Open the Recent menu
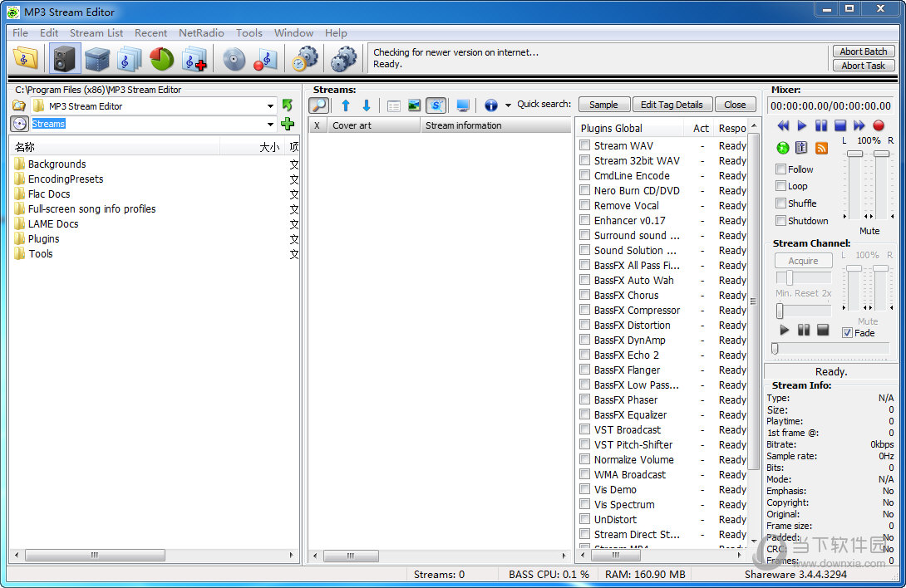 click(x=150, y=33)
